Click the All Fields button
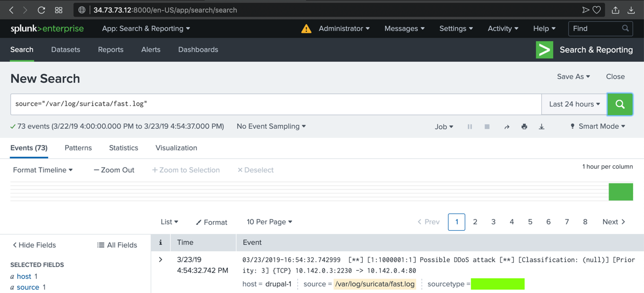The image size is (644, 293). tap(117, 245)
